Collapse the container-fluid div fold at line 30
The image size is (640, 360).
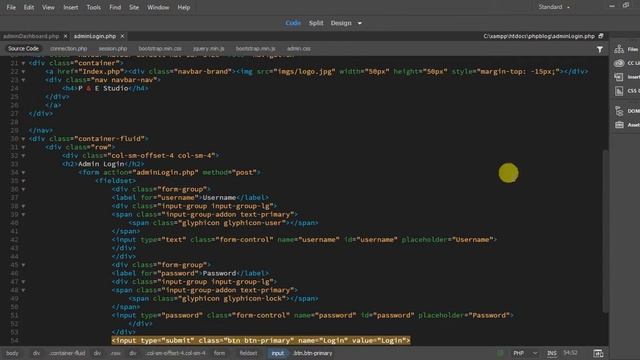click(23, 139)
